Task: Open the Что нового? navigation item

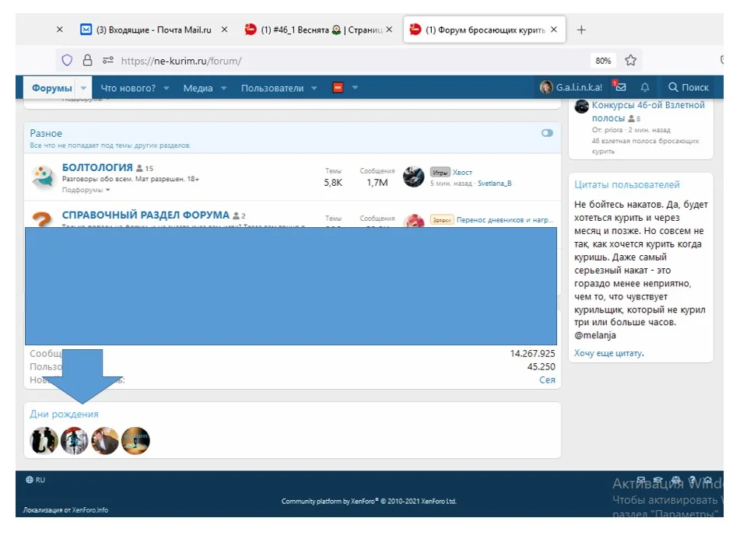Action: point(128,88)
